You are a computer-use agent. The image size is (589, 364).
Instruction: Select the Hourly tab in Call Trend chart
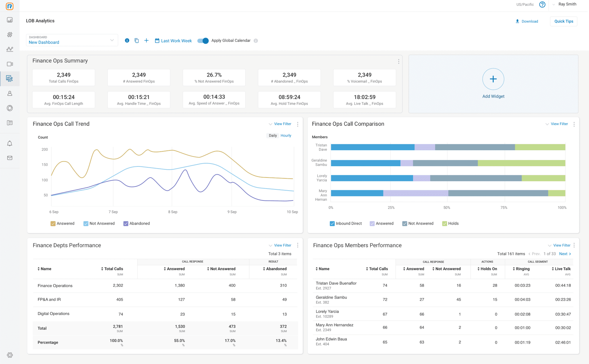pyautogui.click(x=287, y=135)
